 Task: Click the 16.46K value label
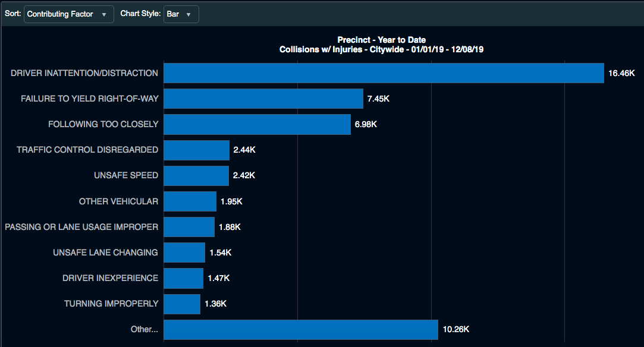point(621,73)
